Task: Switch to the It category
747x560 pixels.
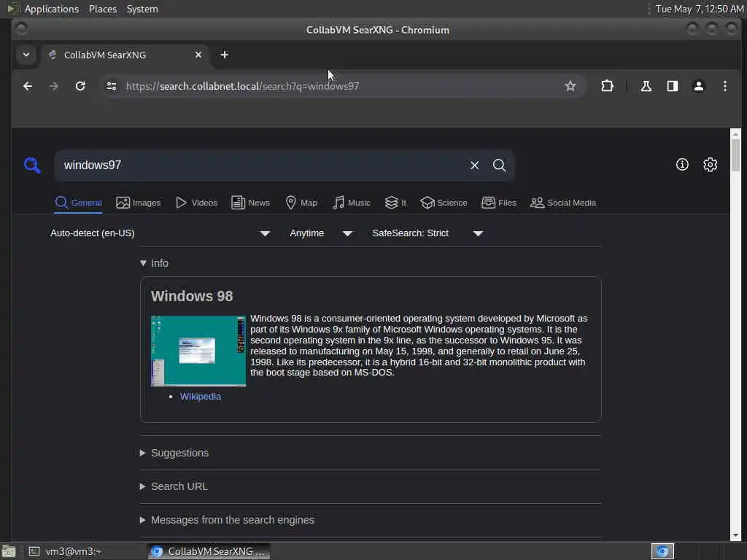Action: pyautogui.click(x=395, y=203)
